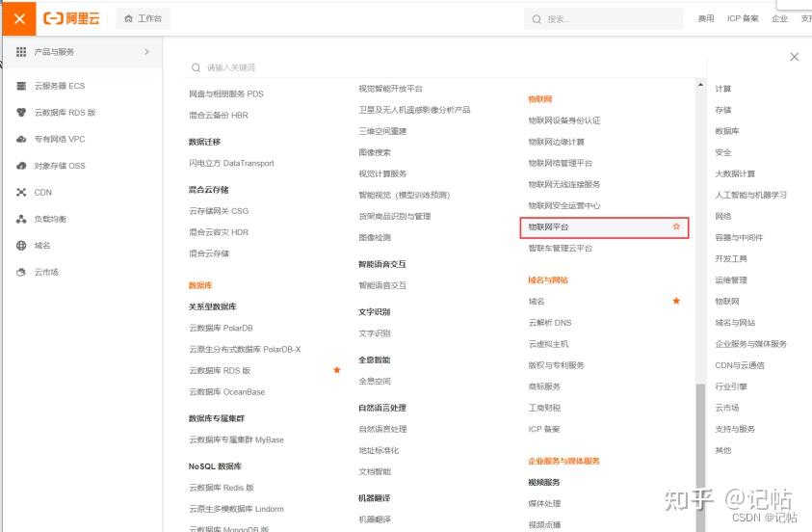
Task: Jump to 存储 category
Action: [723, 110]
